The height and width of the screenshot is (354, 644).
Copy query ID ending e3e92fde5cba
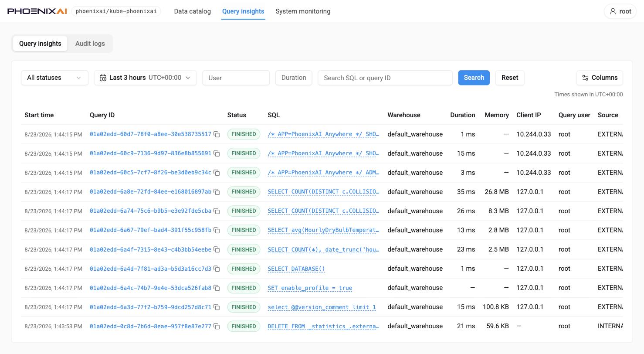(x=217, y=211)
